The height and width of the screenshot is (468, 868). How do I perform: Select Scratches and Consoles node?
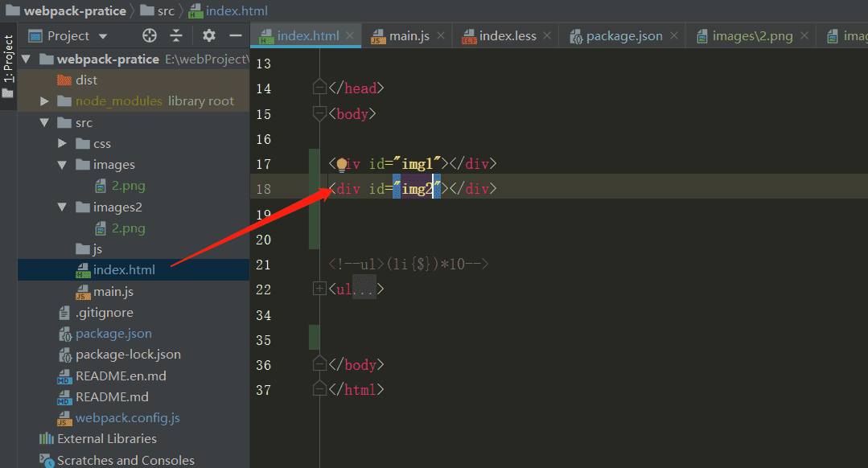(x=117, y=460)
